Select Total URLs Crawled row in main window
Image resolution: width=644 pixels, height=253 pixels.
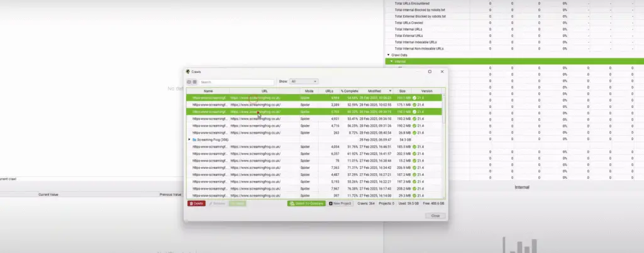(515, 23)
